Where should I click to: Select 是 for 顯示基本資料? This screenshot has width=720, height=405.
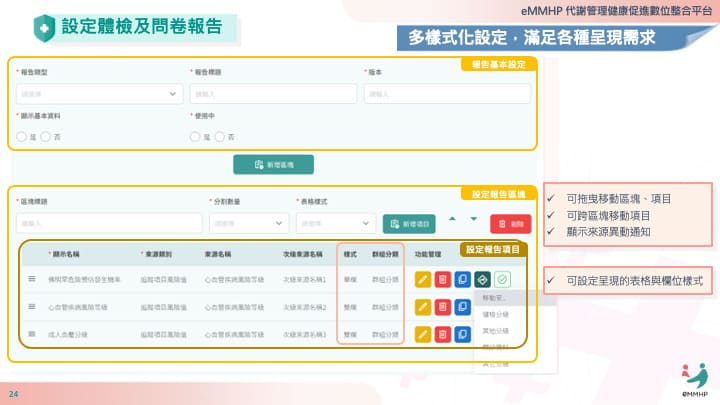(23, 136)
